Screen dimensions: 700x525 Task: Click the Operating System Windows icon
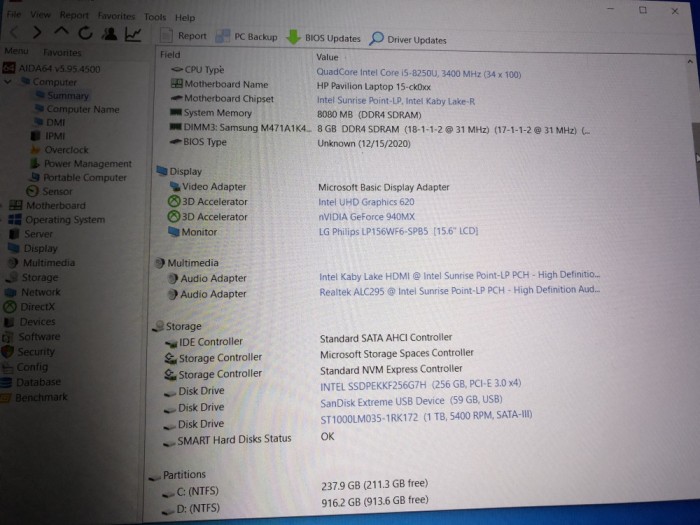click(15, 219)
